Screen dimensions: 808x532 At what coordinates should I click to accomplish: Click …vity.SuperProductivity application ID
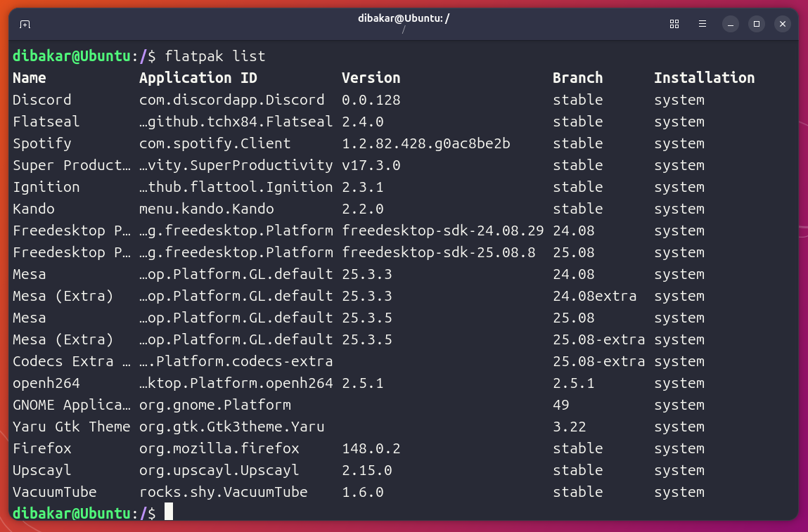236,165
